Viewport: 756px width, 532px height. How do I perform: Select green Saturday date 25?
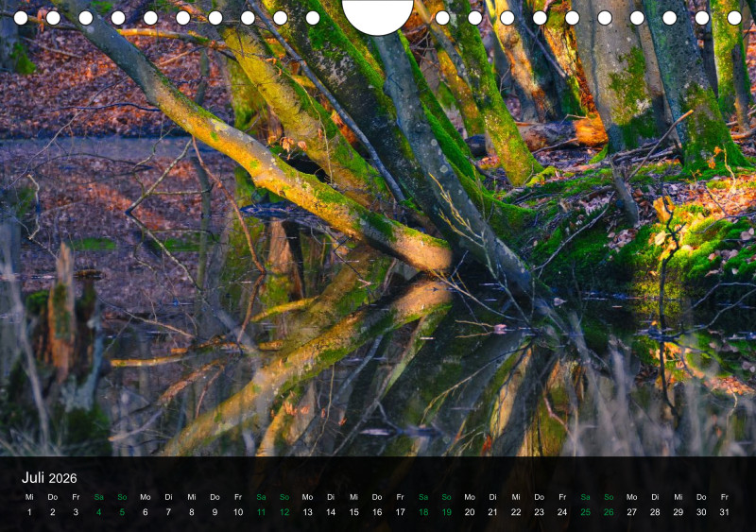pos(585,512)
